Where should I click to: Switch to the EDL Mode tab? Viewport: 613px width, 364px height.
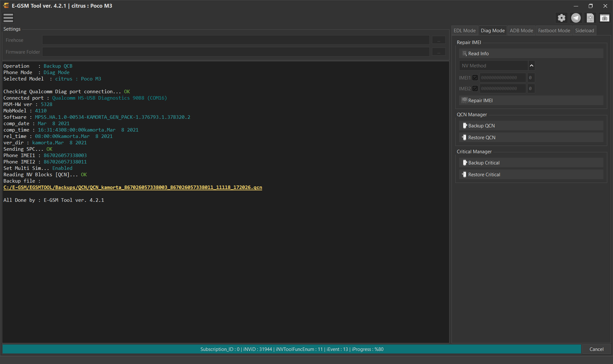coord(465,31)
